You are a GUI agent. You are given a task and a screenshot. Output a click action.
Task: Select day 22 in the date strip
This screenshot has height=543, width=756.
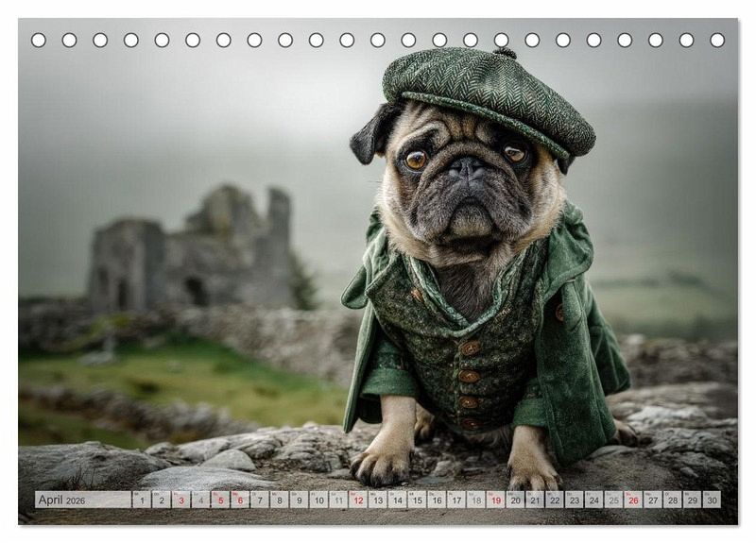pos(555,501)
